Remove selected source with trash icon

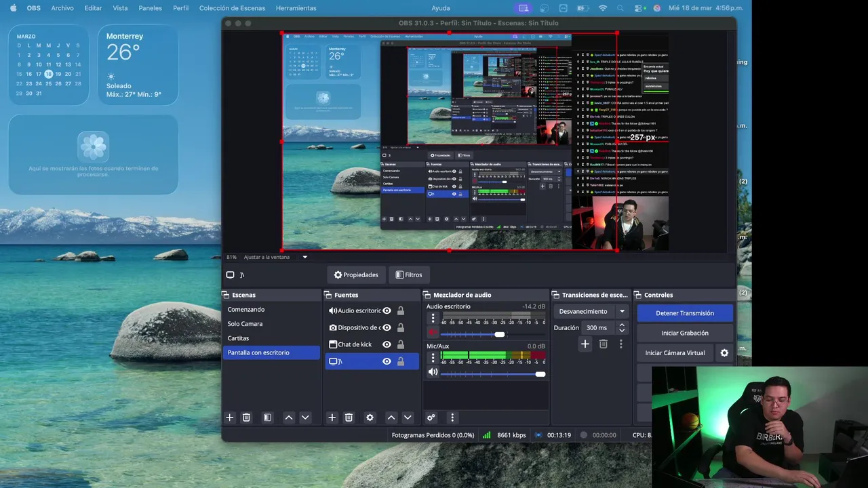[x=349, y=418]
